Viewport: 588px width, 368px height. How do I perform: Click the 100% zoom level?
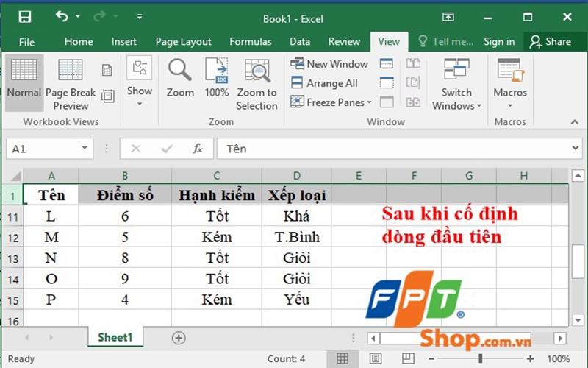559,359
